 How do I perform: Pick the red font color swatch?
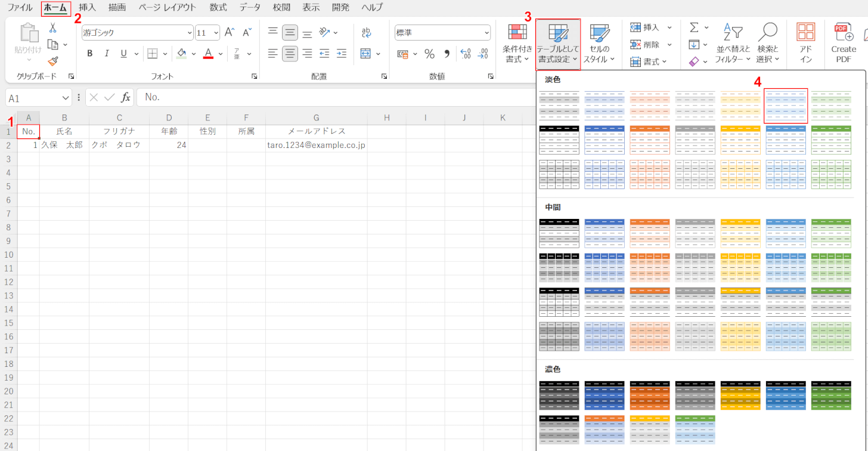point(208,54)
